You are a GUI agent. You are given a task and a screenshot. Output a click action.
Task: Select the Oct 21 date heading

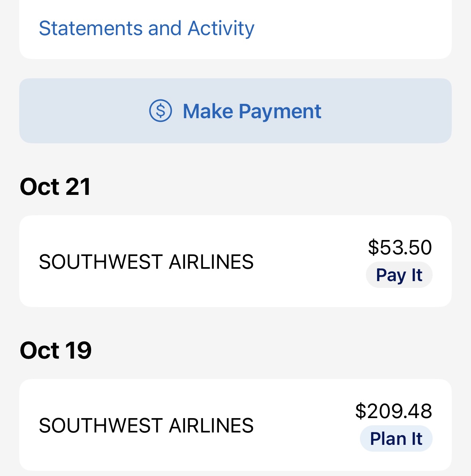55,187
